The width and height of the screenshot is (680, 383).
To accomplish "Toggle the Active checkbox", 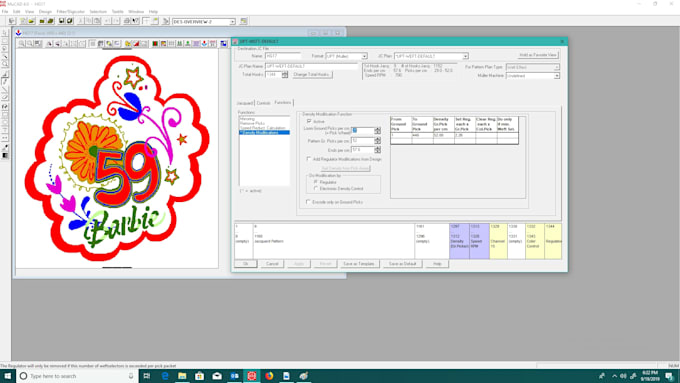I will pos(309,121).
